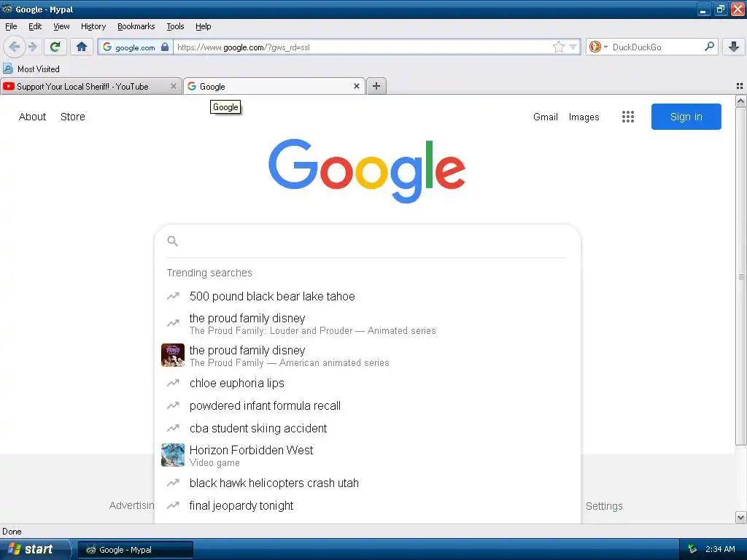Open the History menu
Screen dimensions: 747x560
tap(93, 26)
